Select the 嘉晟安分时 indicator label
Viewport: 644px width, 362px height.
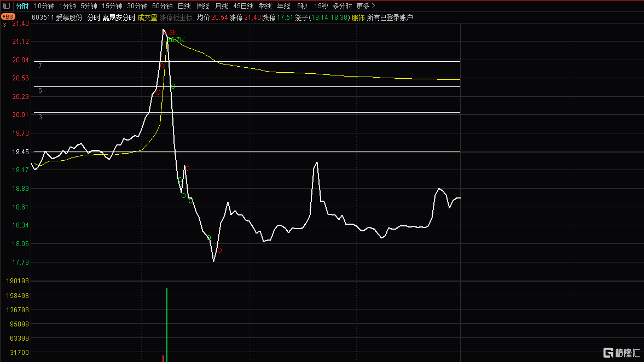[119, 17]
